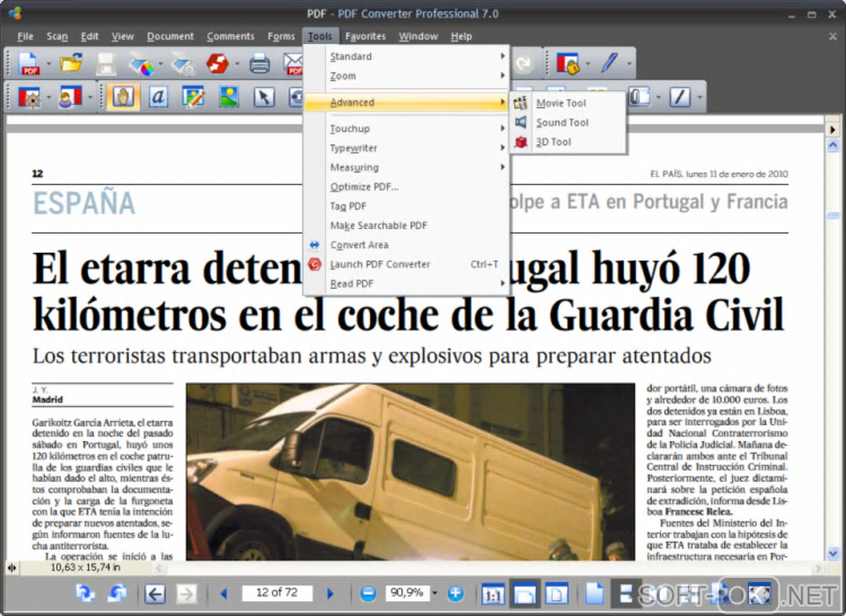Select the Hand tool
This screenshot has width=846, height=616.
123,97
